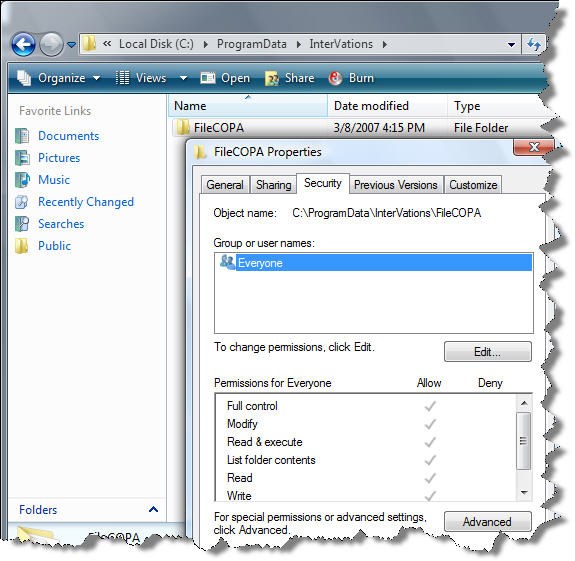575x561 pixels.
Task: Sort by the Type column header
Action: coord(495,106)
